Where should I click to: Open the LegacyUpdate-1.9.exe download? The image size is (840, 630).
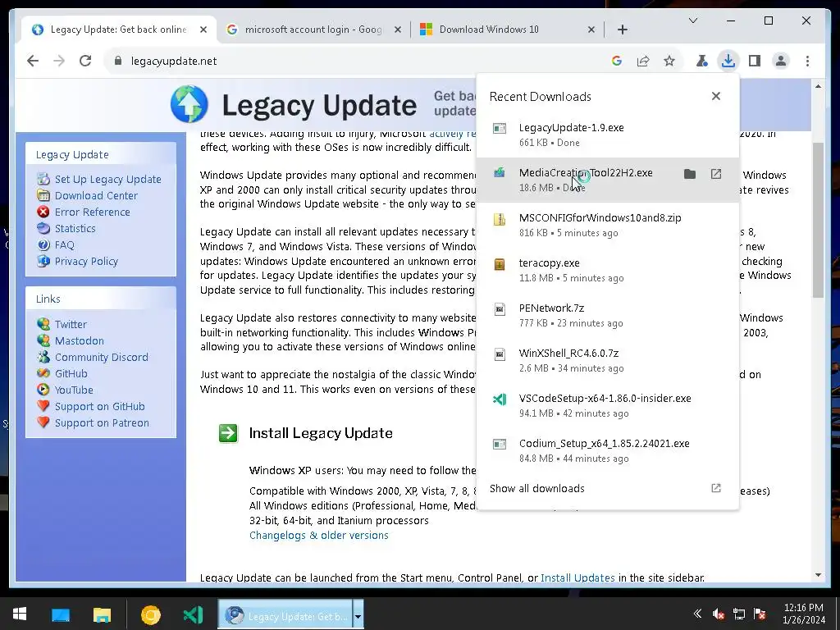pos(608,135)
